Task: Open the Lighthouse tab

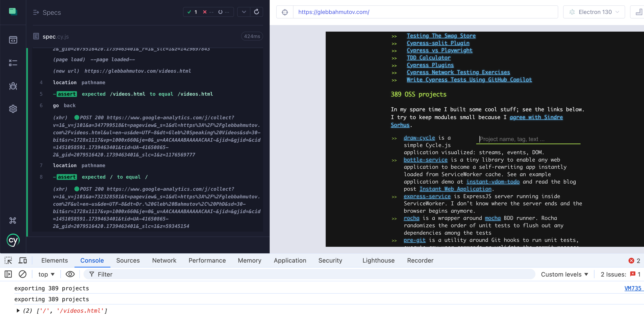Action: point(378,261)
